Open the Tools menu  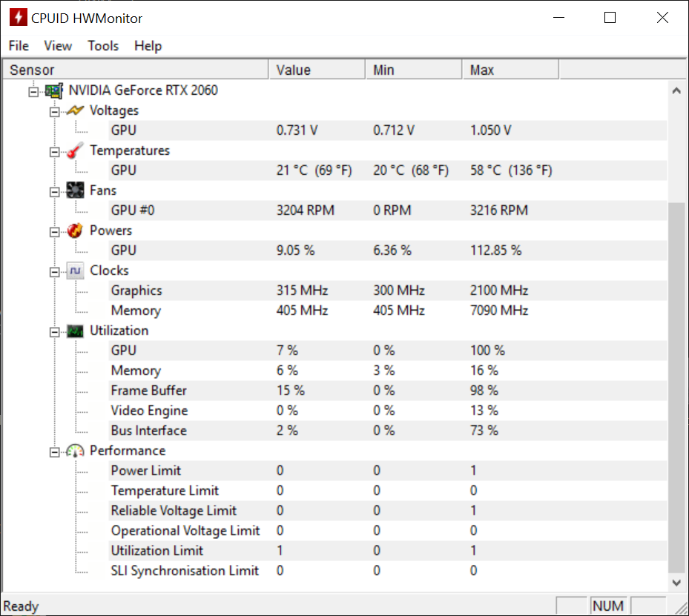click(x=102, y=46)
